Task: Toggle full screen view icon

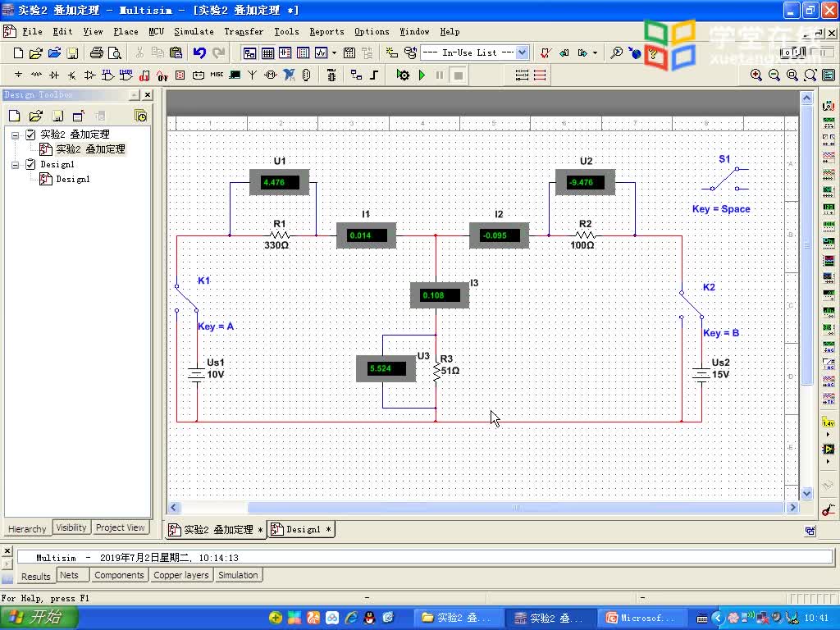Action: (x=829, y=75)
